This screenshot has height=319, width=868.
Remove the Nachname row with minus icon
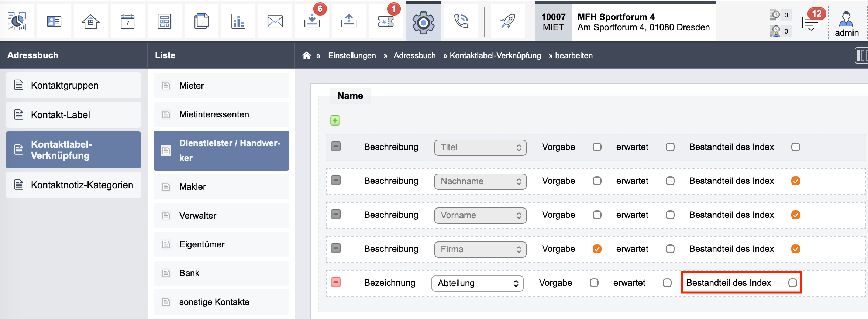(x=336, y=180)
